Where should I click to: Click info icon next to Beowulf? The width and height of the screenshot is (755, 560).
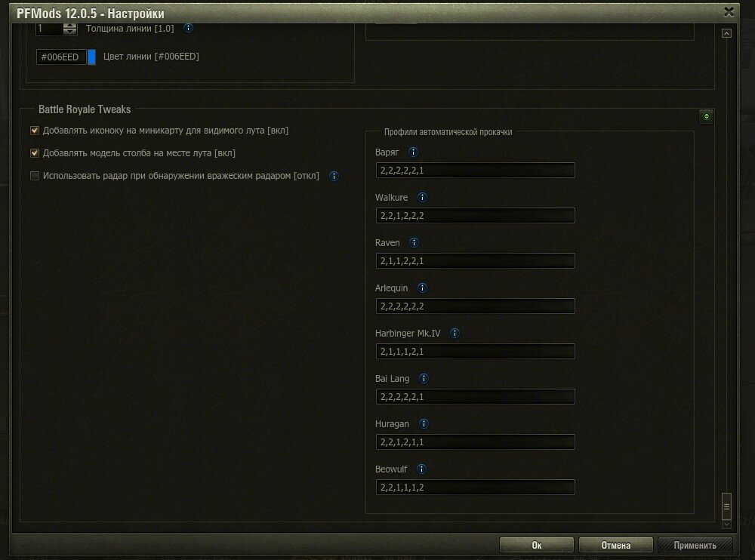421,469
